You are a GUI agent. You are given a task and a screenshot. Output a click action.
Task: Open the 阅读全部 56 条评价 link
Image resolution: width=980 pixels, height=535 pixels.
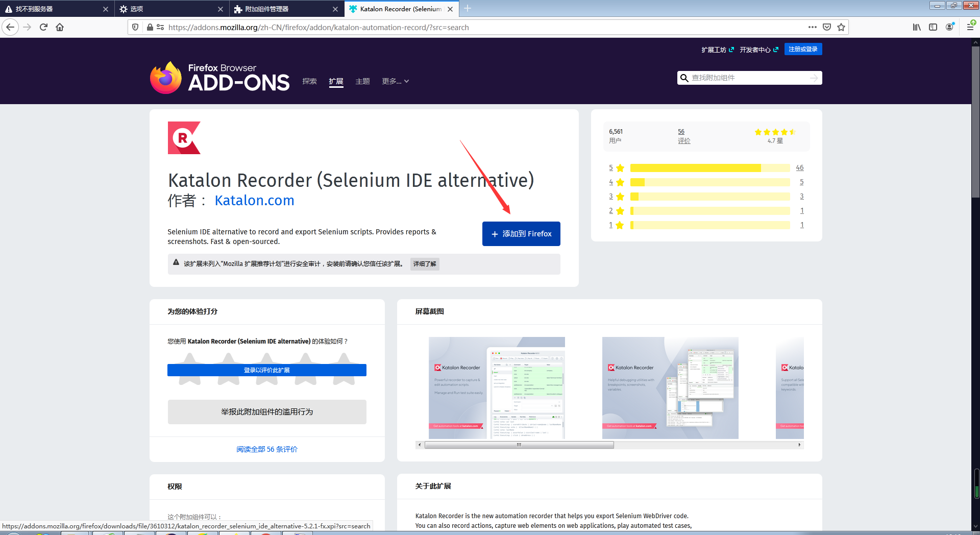pos(267,449)
